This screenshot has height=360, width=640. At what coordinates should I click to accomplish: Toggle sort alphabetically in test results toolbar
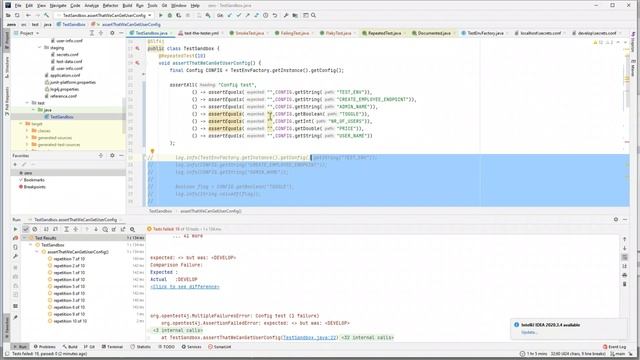click(x=46, y=229)
